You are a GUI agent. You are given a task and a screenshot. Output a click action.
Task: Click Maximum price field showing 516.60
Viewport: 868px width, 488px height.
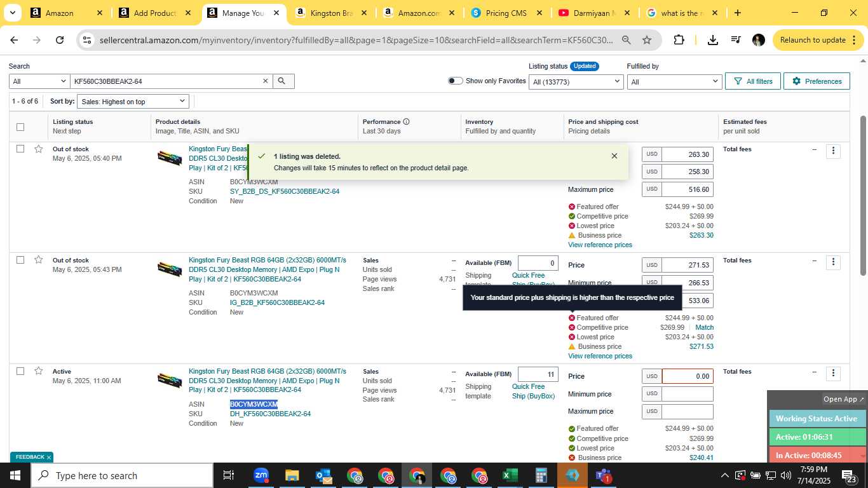pos(688,189)
